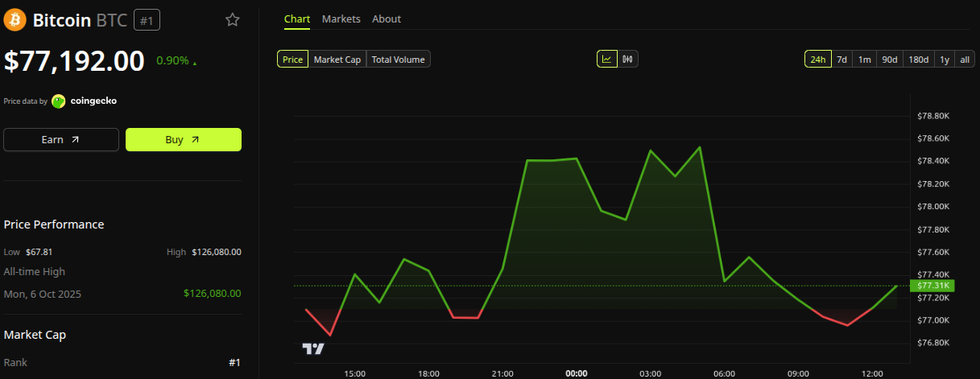Image resolution: width=980 pixels, height=379 pixels.
Task: Select the Price chart toggle
Action: pyautogui.click(x=293, y=59)
